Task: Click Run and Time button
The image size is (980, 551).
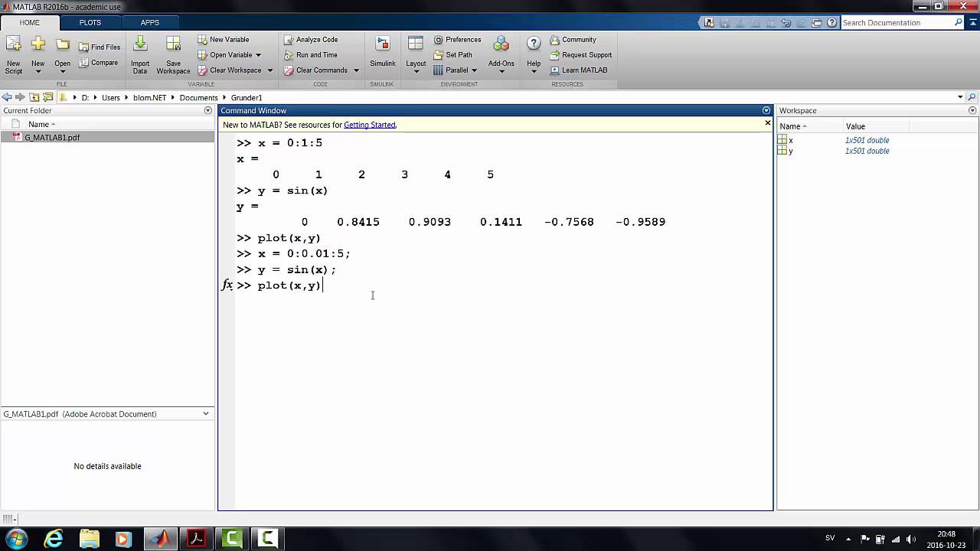Action: click(x=311, y=54)
